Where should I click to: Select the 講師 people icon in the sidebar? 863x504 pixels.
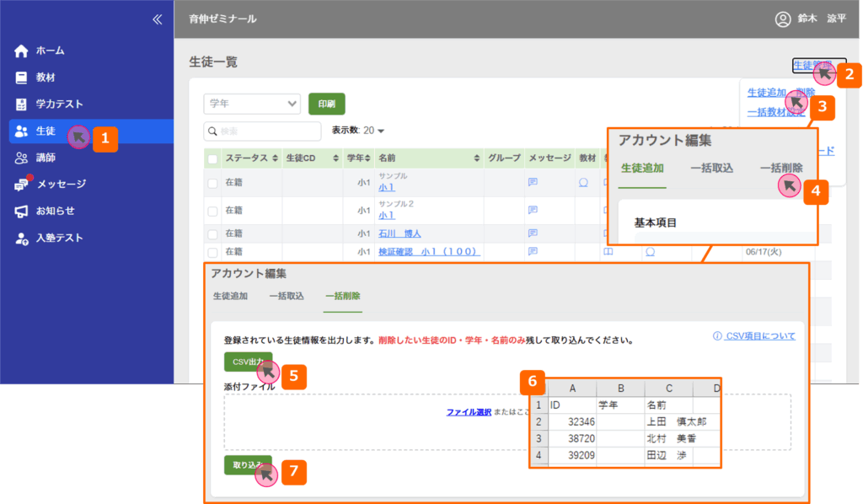(22, 158)
